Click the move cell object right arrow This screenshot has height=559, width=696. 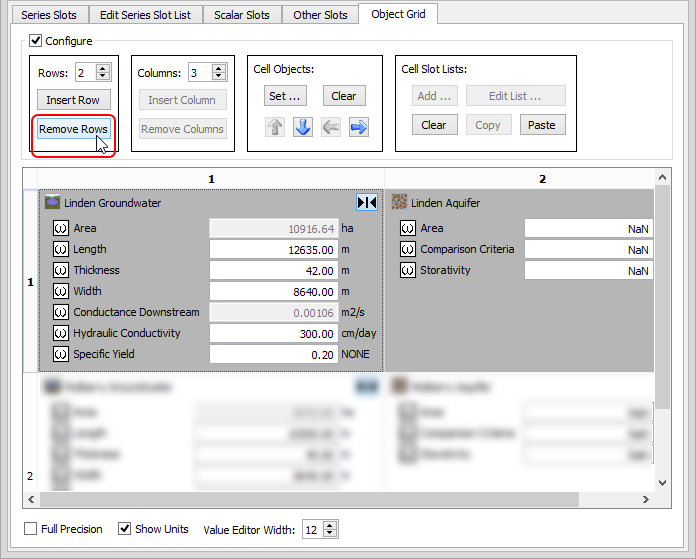(358, 127)
